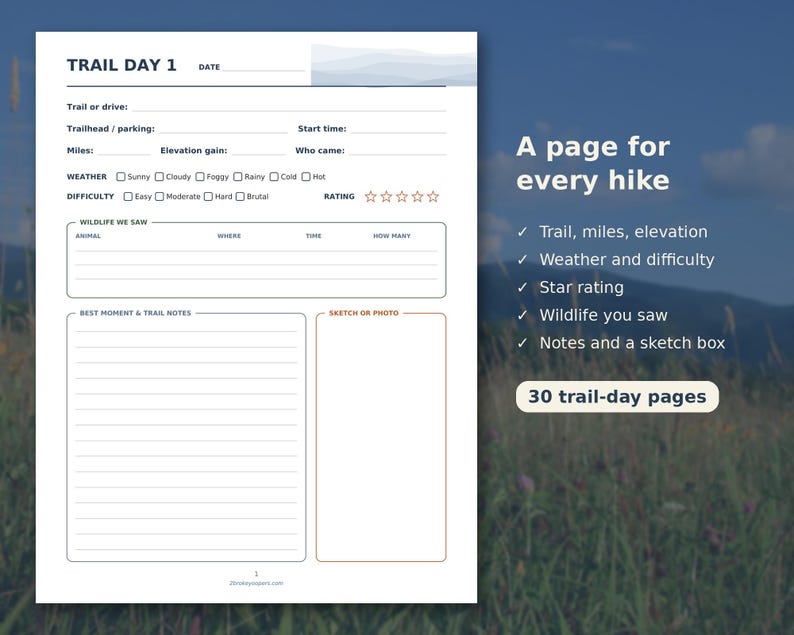
Task: Click the SKETCH OR PHOTO label
Action: [364, 313]
